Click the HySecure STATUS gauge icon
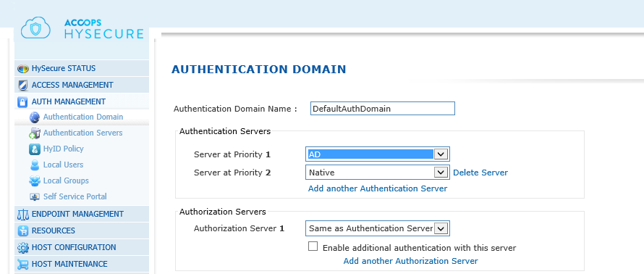644x274 pixels. click(x=23, y=69)
